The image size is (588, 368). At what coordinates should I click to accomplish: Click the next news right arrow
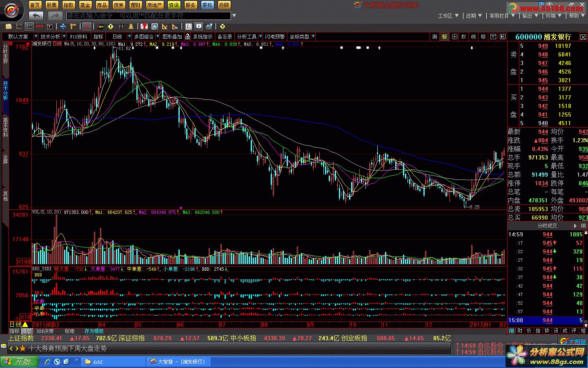pos(17,349)
